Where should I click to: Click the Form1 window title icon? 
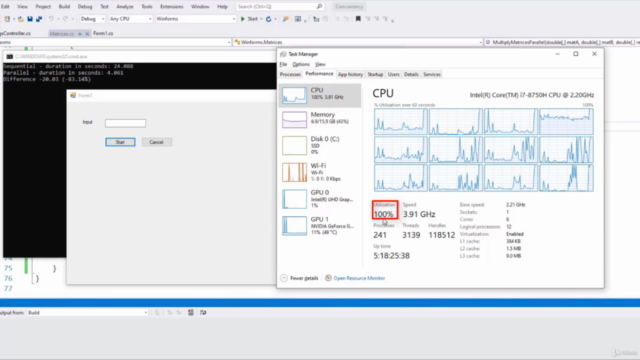(x=73, y=95)
